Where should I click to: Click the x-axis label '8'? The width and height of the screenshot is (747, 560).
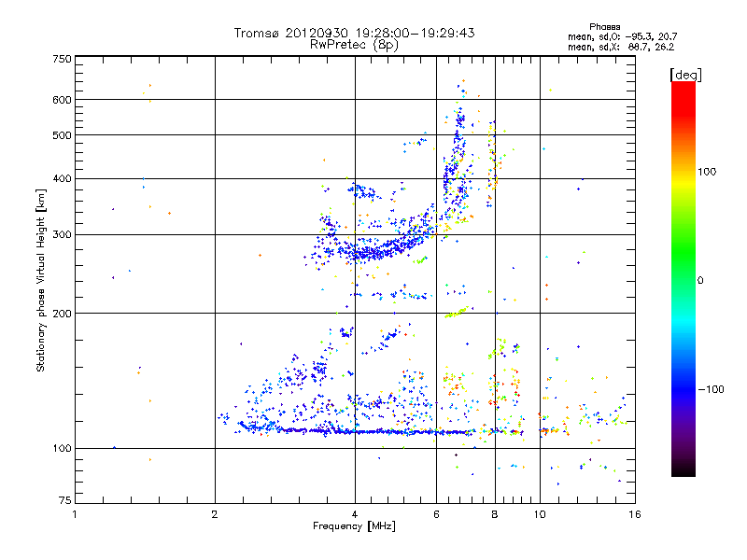click(495, 514)
